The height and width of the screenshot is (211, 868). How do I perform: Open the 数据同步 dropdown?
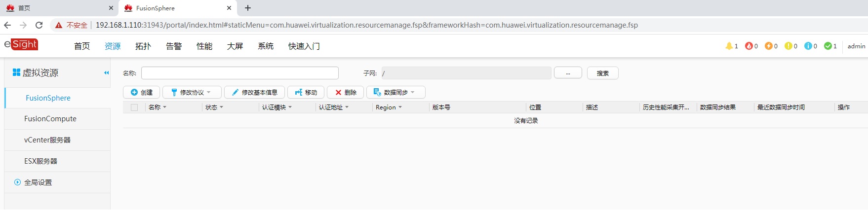point(395,92)
